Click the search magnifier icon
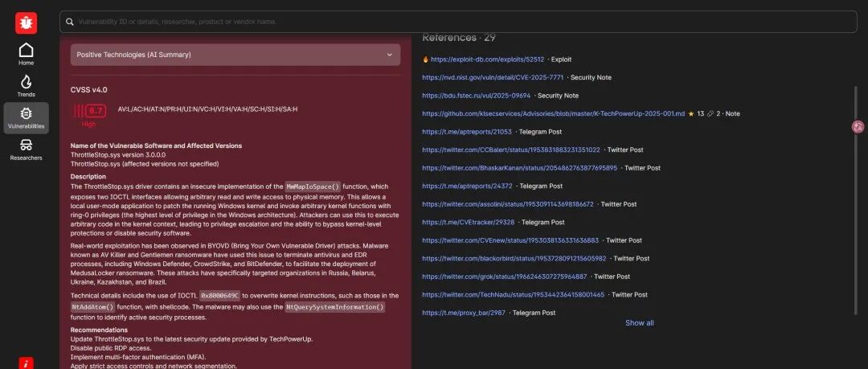868x369 pixels. (70, 22)
